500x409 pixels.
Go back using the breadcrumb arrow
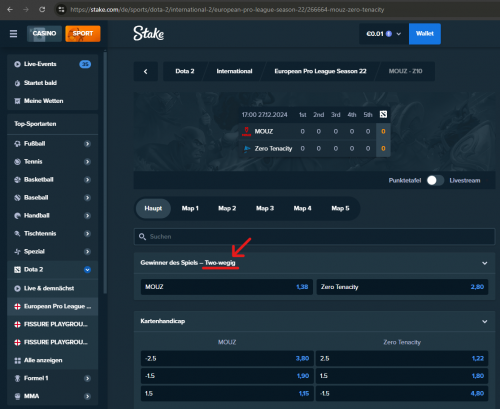click(146, 71)
